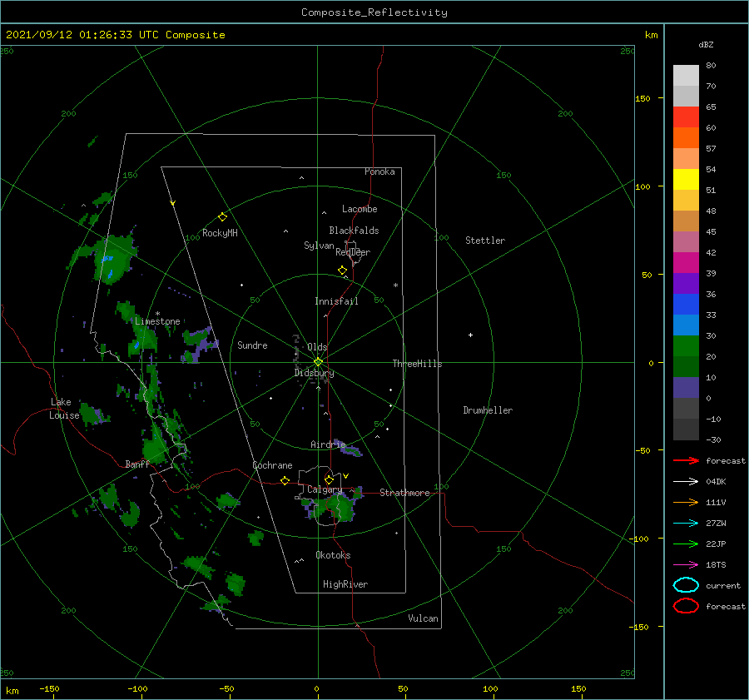Click the red 65 dBZ color swatch

[x=686, y=117]
